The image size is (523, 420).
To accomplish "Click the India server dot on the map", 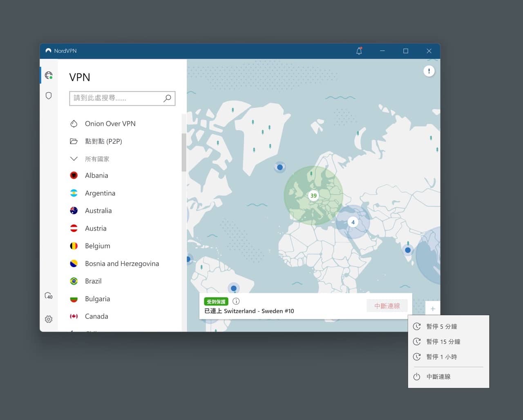I will [408, 250].
